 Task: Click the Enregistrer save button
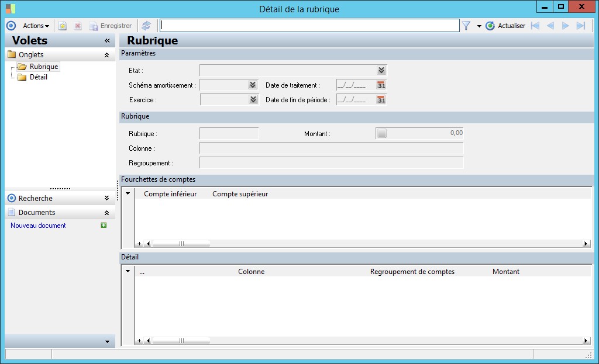click(111, 26)
